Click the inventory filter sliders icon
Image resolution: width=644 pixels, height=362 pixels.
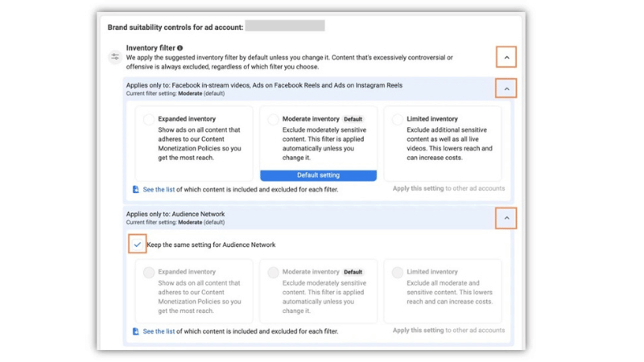[x=116, y=57]
